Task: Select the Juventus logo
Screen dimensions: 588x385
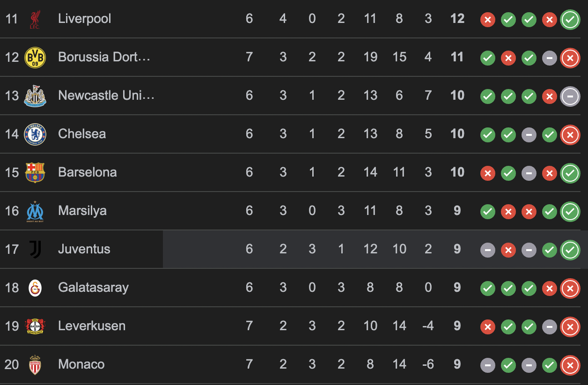Action: pos(35,249)
